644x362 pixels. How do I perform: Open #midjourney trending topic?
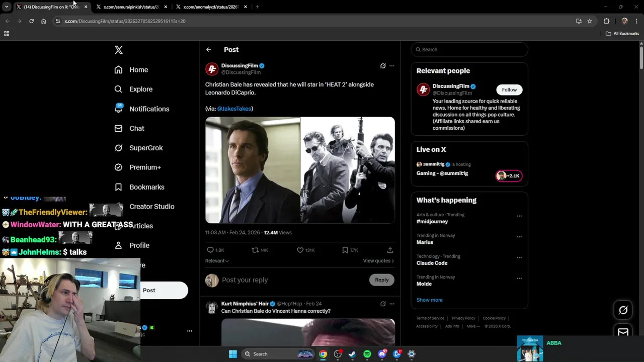(x=432, y=222)
